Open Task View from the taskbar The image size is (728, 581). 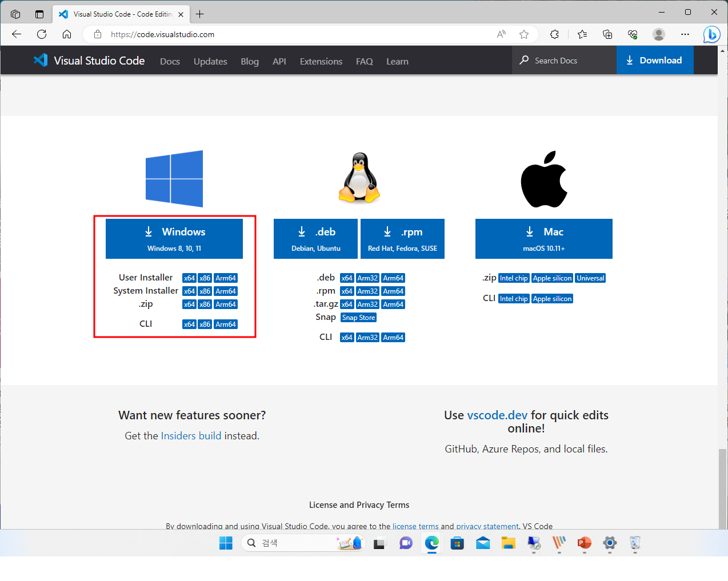coord(379,543)
